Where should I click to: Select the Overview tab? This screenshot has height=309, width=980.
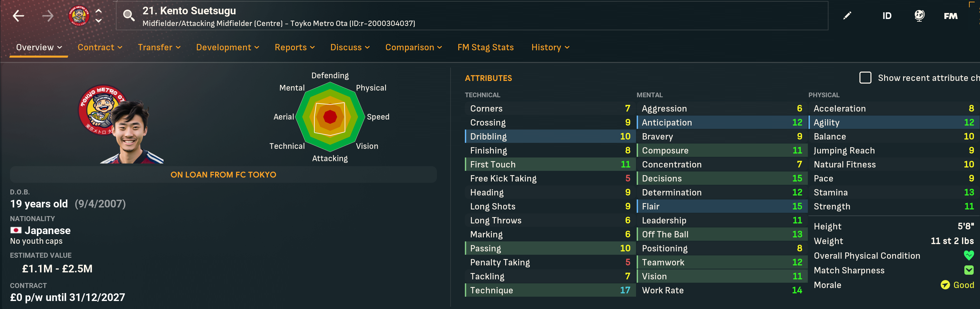click(39, 47)
